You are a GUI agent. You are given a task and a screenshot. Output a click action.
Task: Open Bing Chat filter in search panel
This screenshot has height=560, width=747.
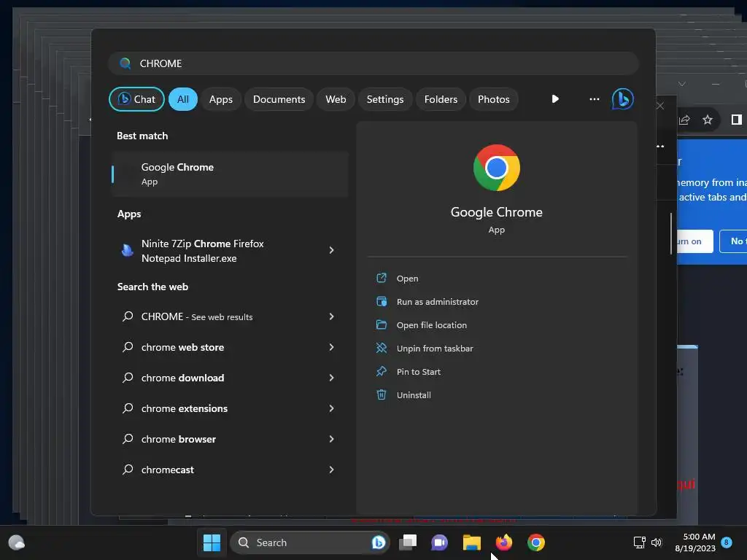pyautogui.click(x=136, y=99)
